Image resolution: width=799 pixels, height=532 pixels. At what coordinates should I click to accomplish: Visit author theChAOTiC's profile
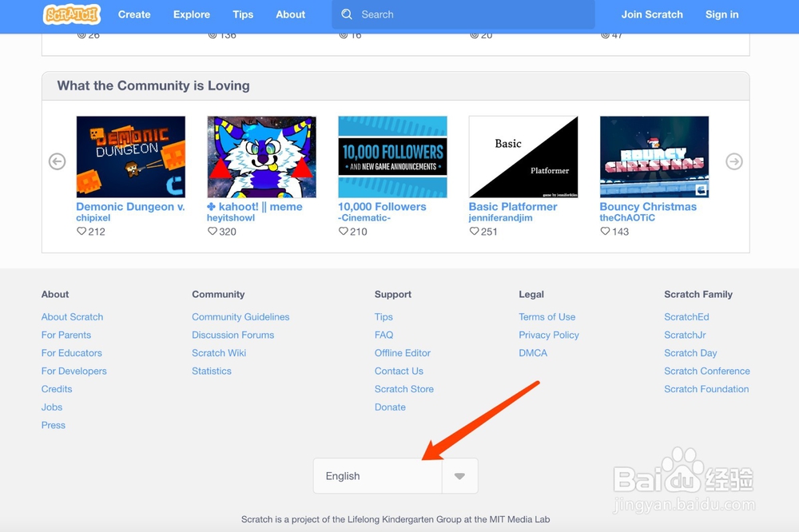click(627, 217)
